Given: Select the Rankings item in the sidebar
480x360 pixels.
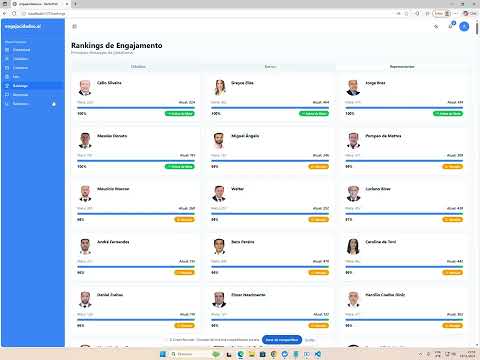Looking at the screenshot, I should [x=33, y=86].
